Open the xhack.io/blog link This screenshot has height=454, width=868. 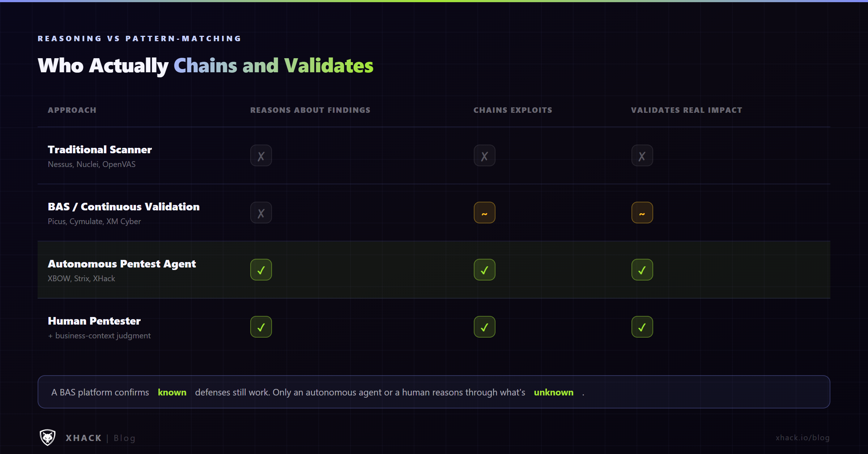pyautogui.click(x=803, y=438)
